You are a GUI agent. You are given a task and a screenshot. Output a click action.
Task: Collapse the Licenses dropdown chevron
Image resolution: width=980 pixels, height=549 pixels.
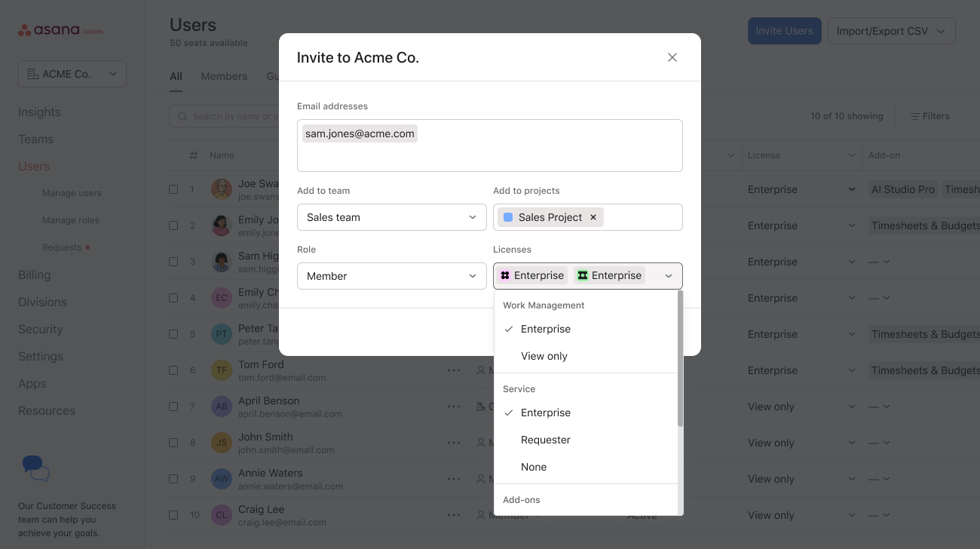tap(669, 276)
